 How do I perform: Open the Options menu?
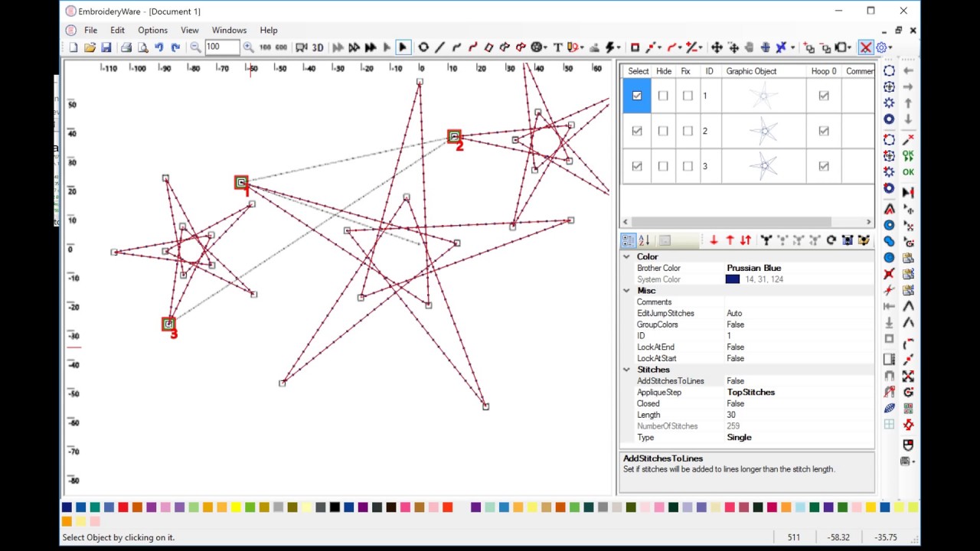(152, 30)
